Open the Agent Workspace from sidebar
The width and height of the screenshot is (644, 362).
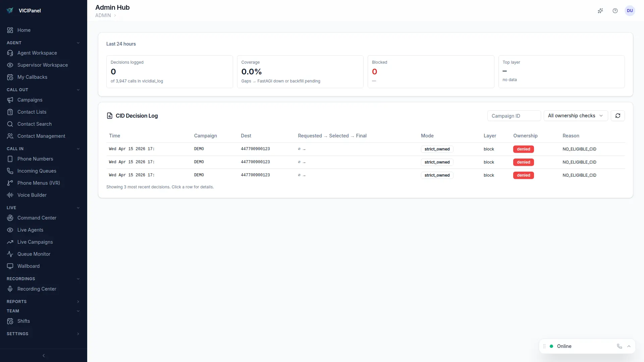point(37,53)
